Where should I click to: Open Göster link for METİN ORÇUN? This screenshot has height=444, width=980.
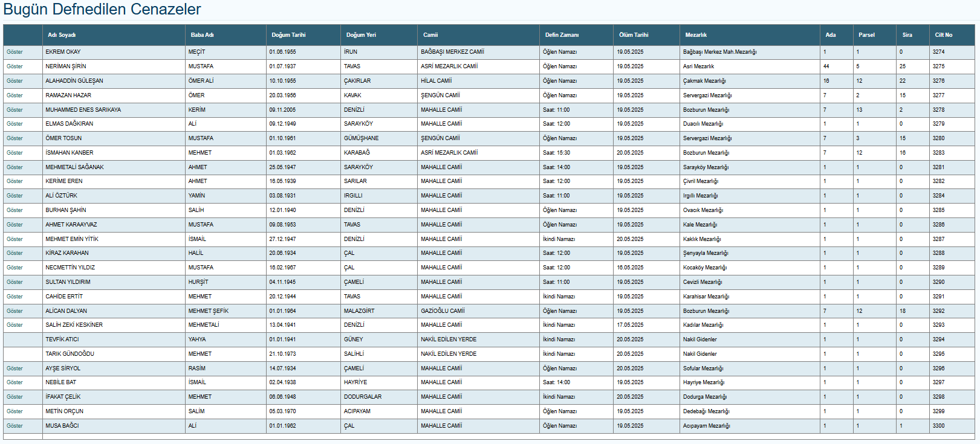[x=15, y=411]
